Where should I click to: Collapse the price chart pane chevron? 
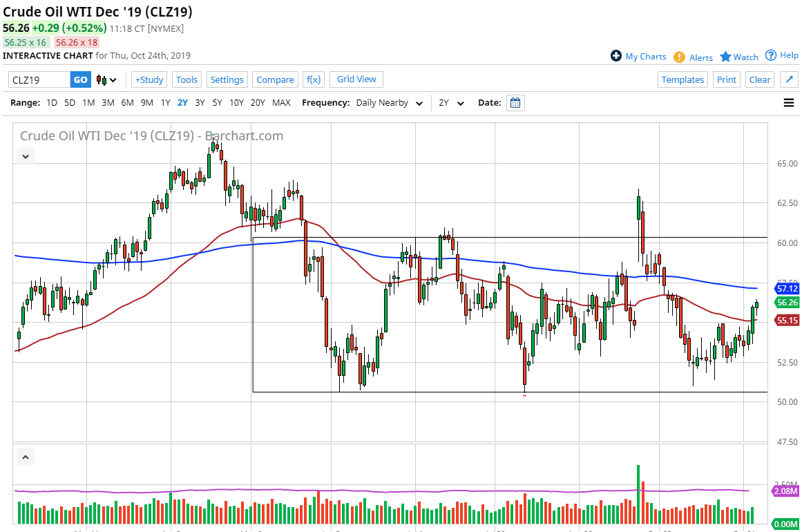click(25, 157)
